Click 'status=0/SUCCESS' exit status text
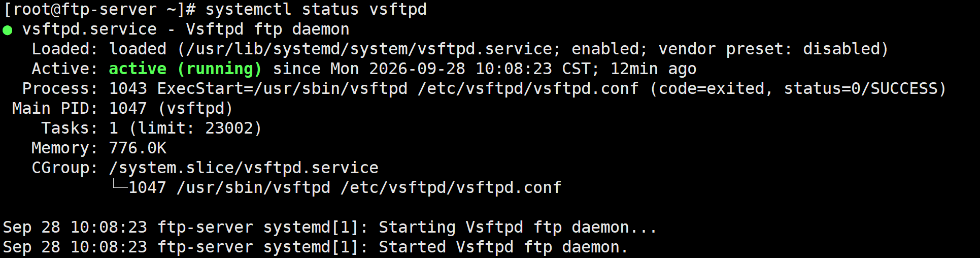 861,89
